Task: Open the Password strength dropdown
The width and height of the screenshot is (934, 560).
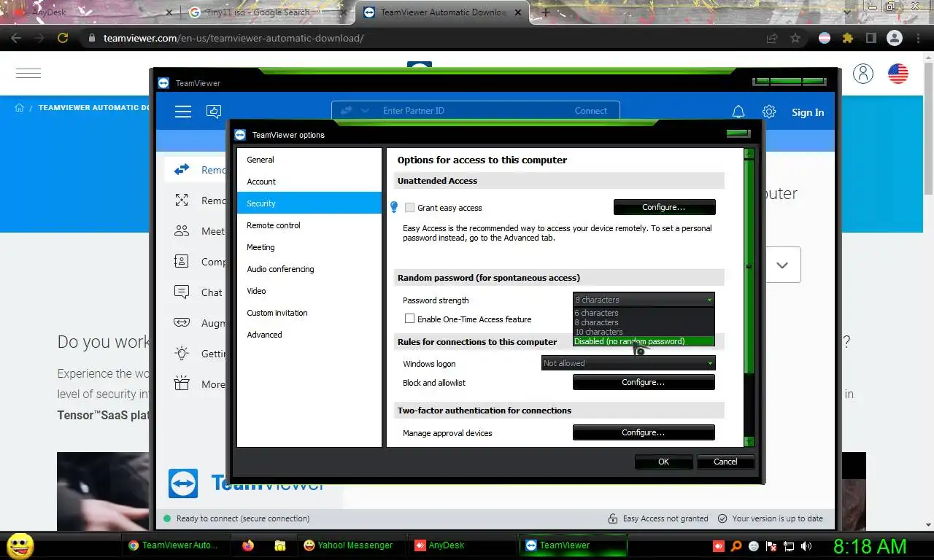Action: click(x=644, y=300)
